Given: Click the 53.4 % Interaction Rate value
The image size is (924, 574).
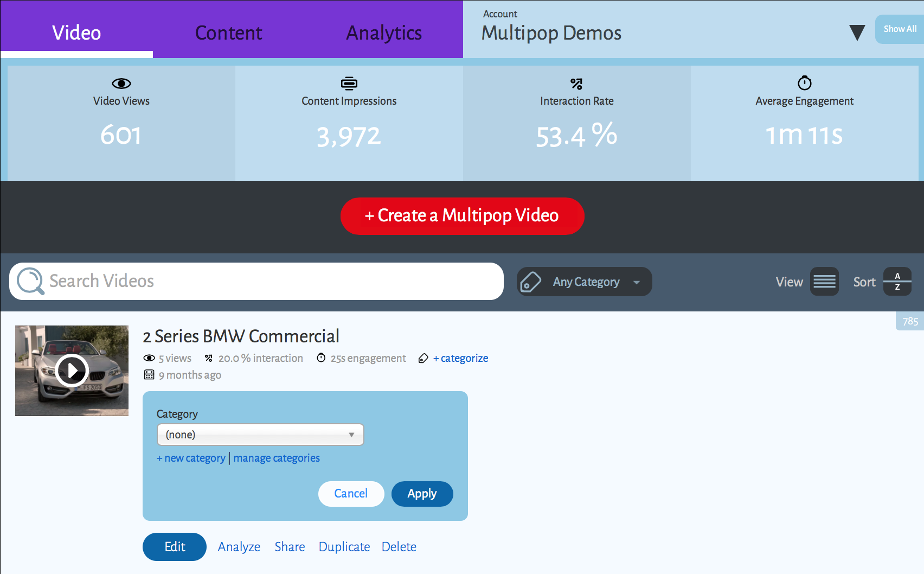Looking at the screenshot, I should click(x=576, y=135).
